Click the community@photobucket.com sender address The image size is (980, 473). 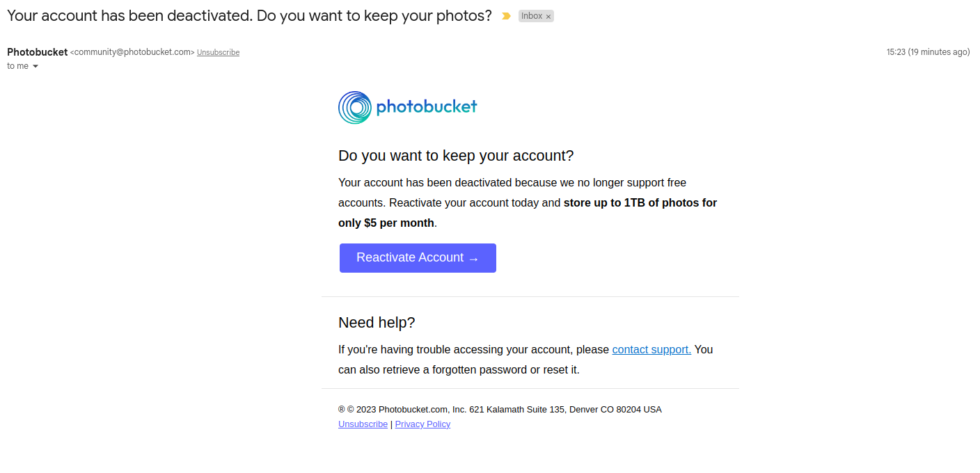click(x=132, y=52)
